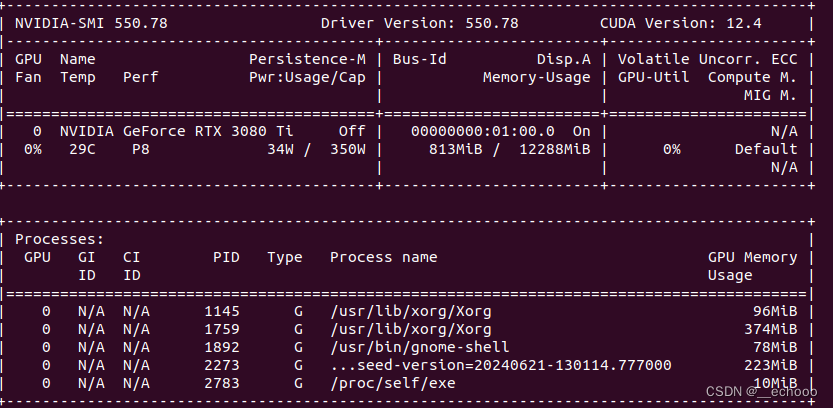The width and height of the screenshot is (833, 408).
Task: Click the Bus-Id value 00000000:01:00.0
Action: pyautogui.click(x=482, y=131)
